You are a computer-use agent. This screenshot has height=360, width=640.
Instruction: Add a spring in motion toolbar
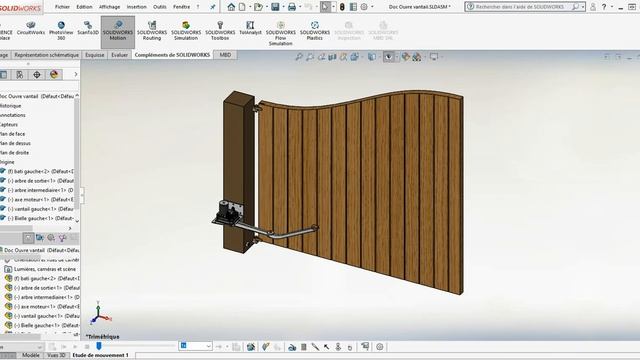click(304, 347)
